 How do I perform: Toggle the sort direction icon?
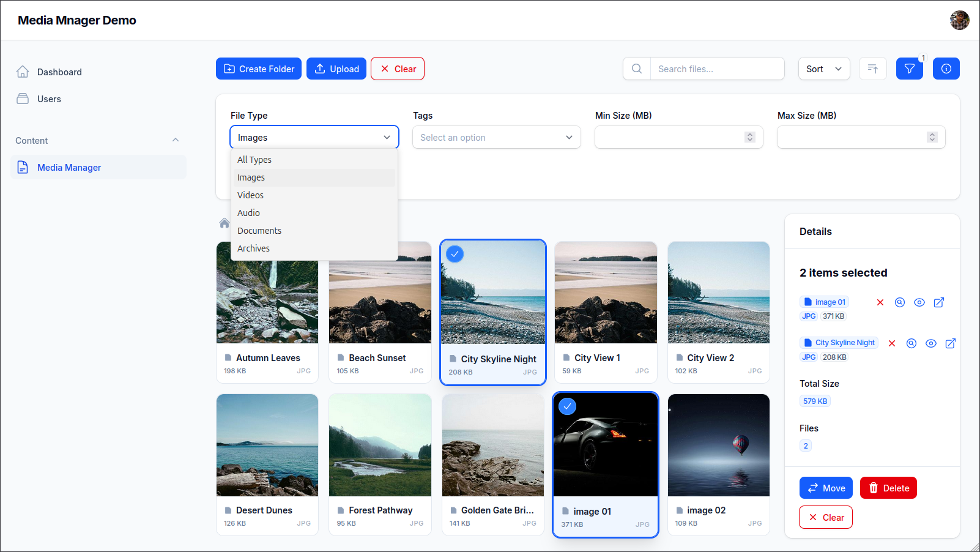872,69
